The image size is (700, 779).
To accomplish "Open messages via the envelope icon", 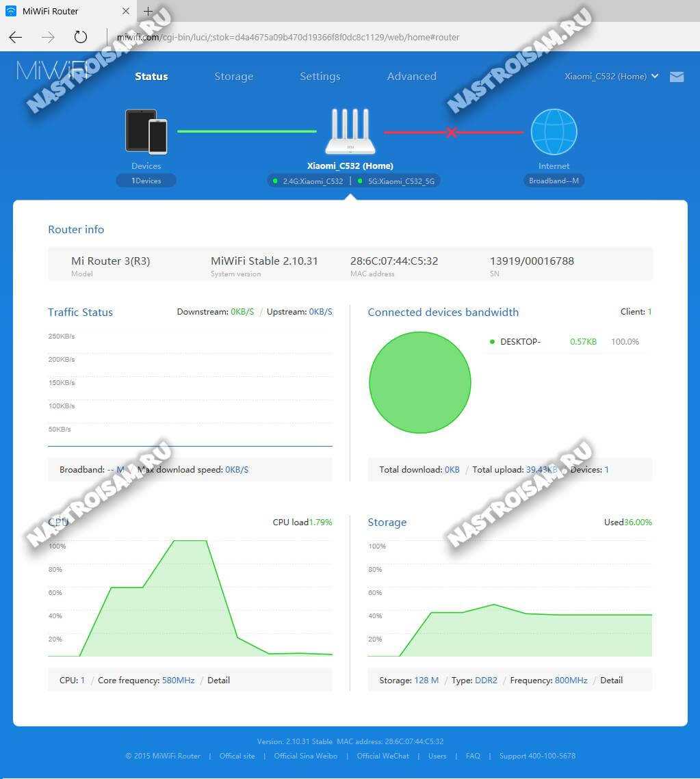I will (x=677, y=77).
